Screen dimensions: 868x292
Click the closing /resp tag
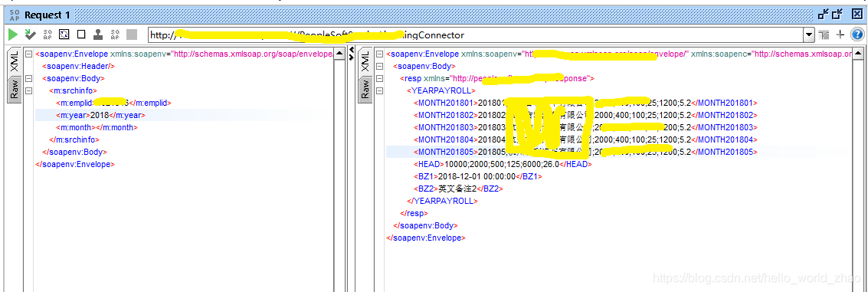414,213
